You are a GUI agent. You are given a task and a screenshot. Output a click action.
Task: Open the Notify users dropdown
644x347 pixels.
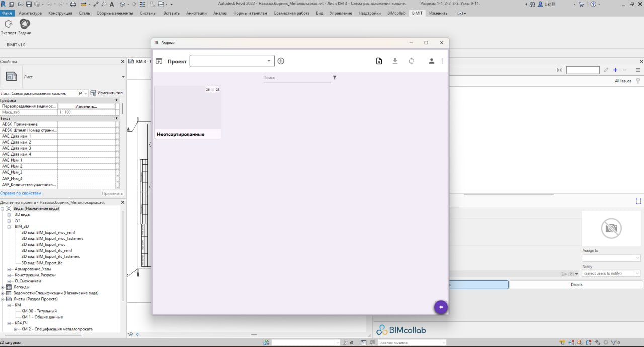point(611,273)
